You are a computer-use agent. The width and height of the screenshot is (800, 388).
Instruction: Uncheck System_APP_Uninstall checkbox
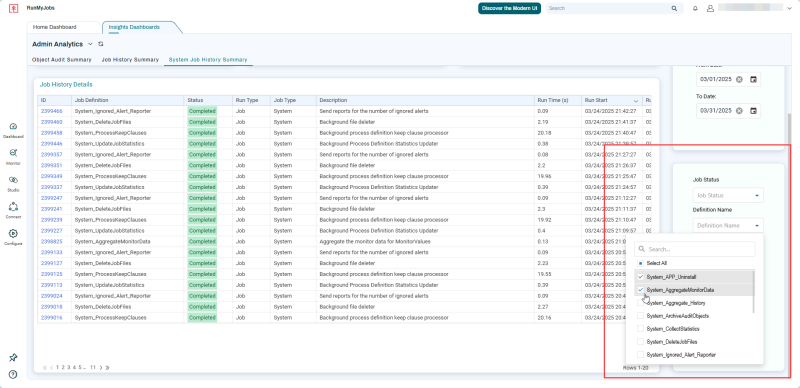640,277
